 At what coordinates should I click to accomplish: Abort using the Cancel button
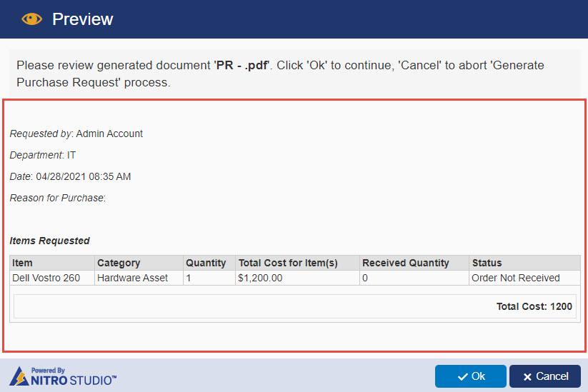pos(545,376)
